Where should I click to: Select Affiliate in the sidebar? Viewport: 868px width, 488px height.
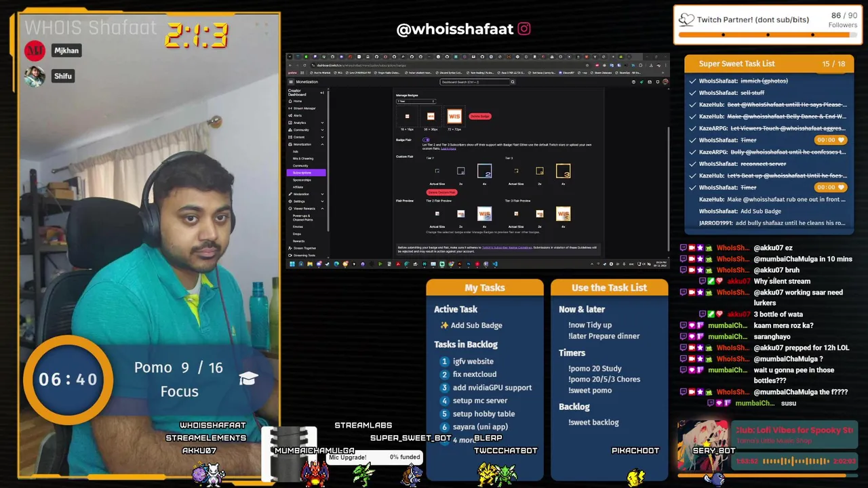(298, 187)
